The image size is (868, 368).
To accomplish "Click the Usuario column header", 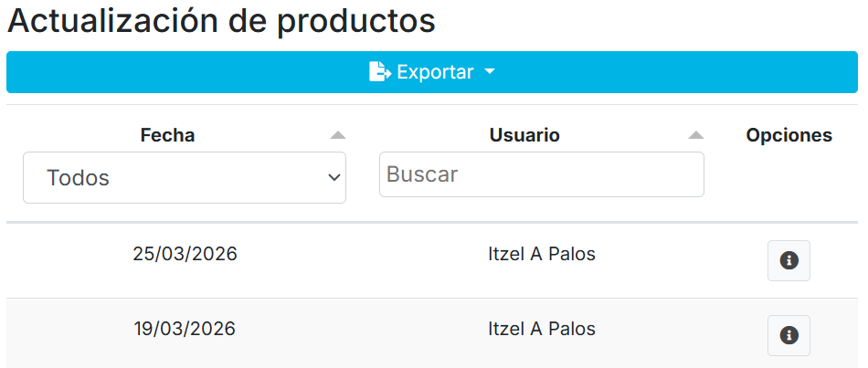I will (x=524, y=135).
